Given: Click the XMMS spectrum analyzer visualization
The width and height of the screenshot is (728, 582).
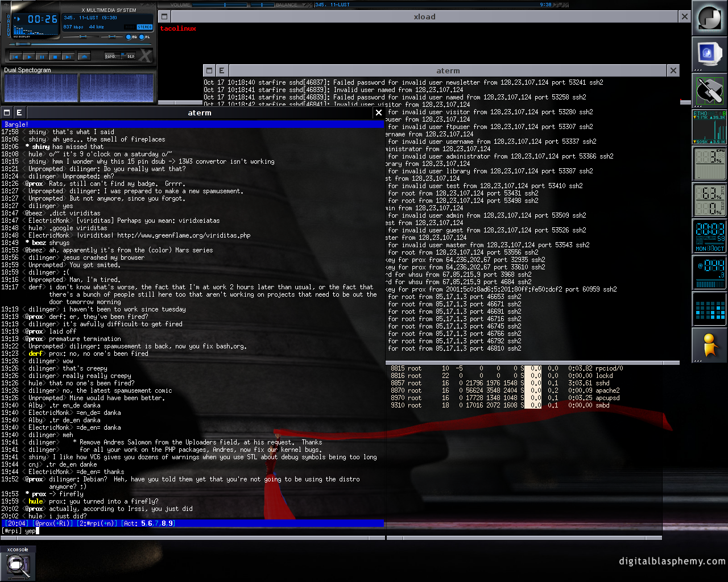Looking at the screenshot, I should point(35,31).
